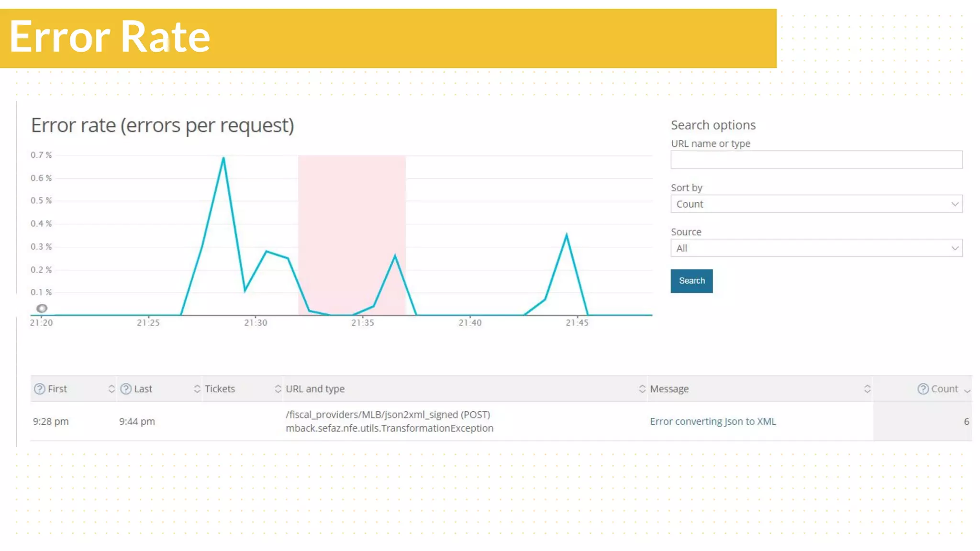This screenshot has height=551, width=980.
Task: Click the 0.7 % y-axis label
Action: click(x=41, y=155)
